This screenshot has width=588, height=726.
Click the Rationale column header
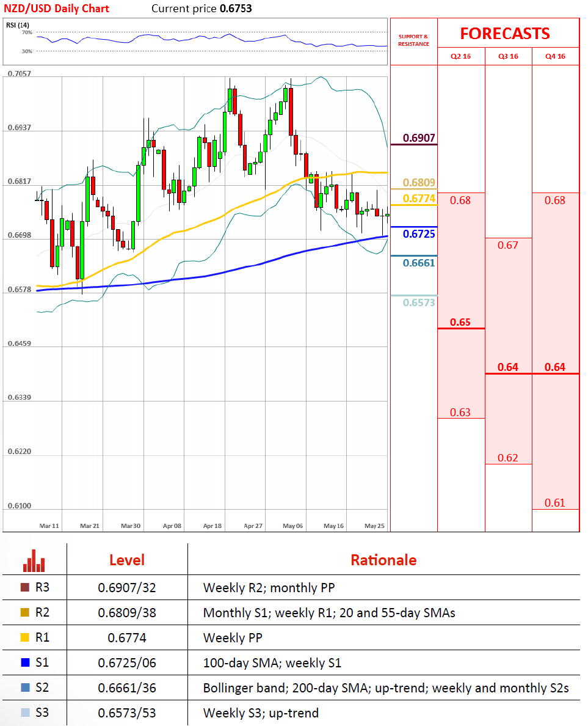383,560
